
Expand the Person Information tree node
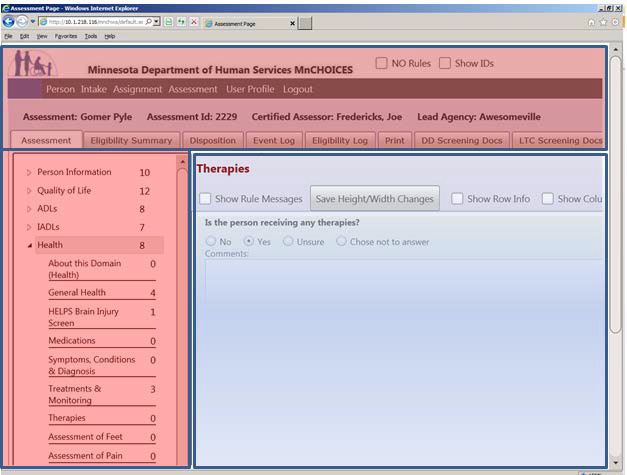[29, 173]
